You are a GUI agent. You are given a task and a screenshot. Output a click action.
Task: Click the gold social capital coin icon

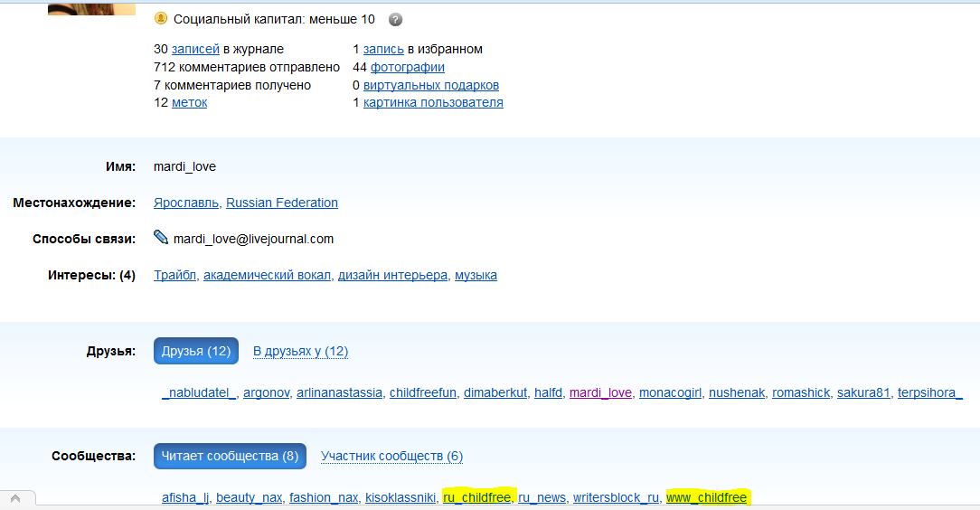(x=161, y=18)
